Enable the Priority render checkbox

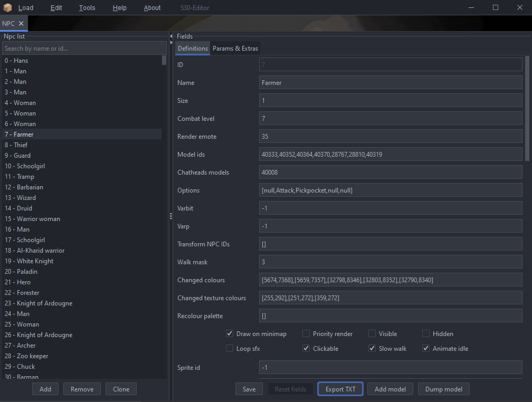point(306,333)
